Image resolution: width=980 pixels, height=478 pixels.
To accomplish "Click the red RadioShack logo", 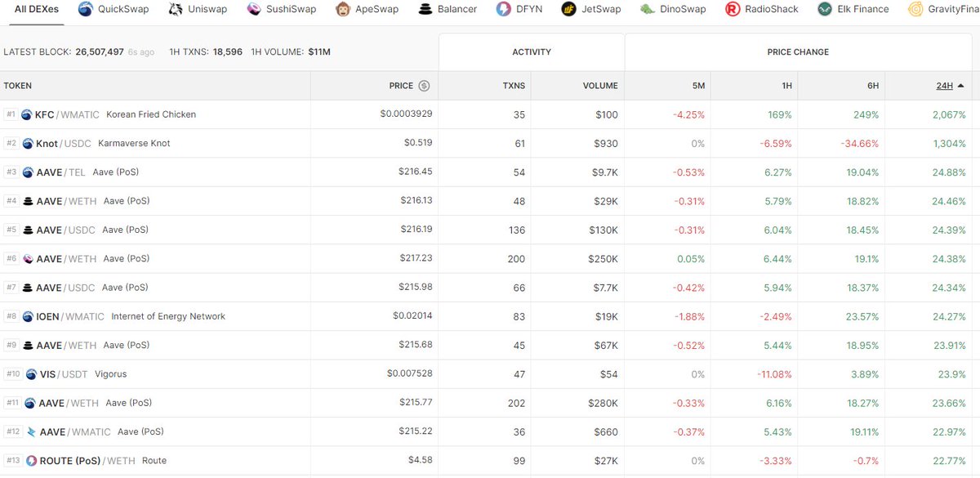I will (733, 9).
